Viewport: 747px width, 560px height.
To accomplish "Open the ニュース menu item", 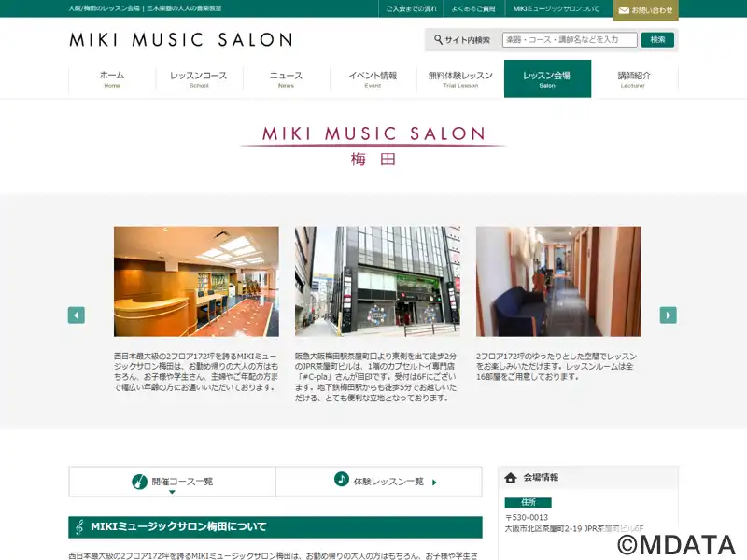I will point(286,78).
